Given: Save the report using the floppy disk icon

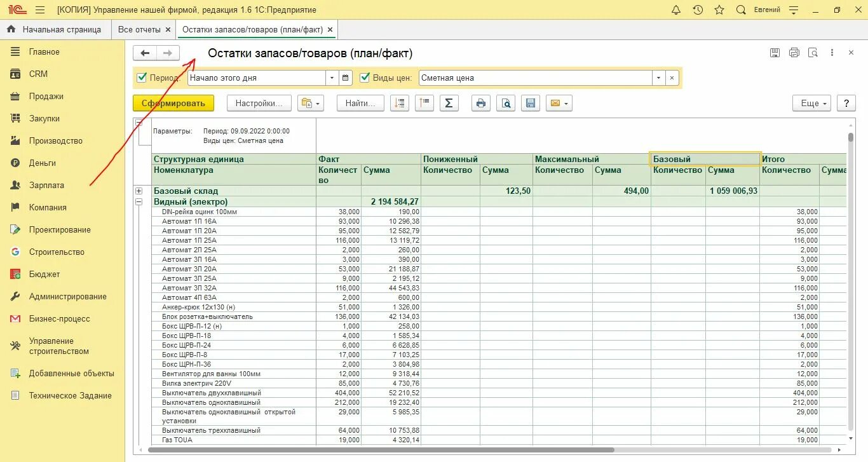Looking at the screenshot, I should (531, 103).
